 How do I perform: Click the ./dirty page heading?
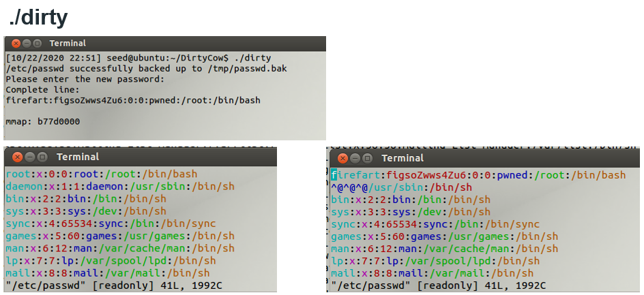tap(38, 18)
